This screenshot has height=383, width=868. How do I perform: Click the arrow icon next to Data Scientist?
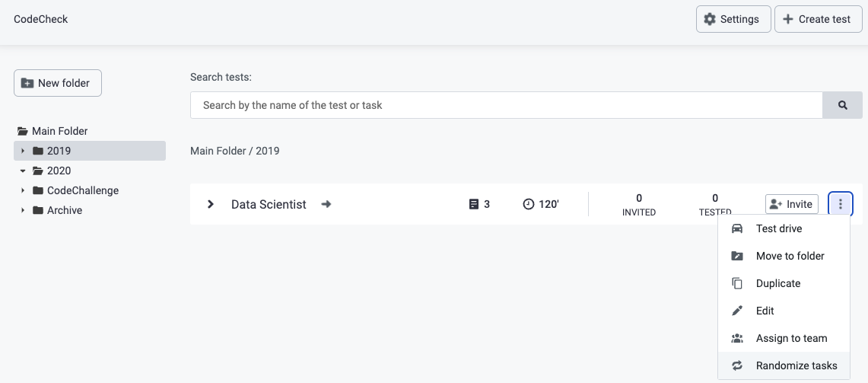[x=326, y=204]
